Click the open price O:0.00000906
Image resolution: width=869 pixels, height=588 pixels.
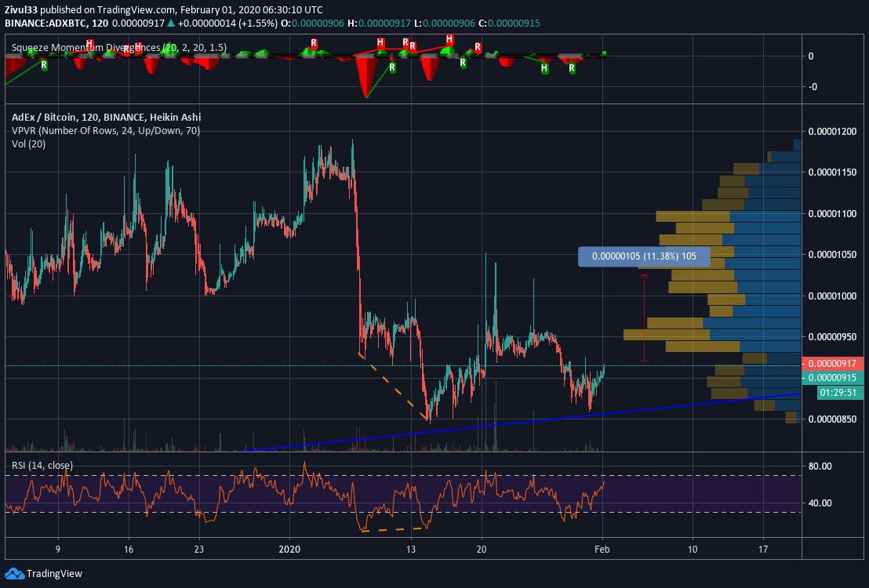[x=311, y=24]
